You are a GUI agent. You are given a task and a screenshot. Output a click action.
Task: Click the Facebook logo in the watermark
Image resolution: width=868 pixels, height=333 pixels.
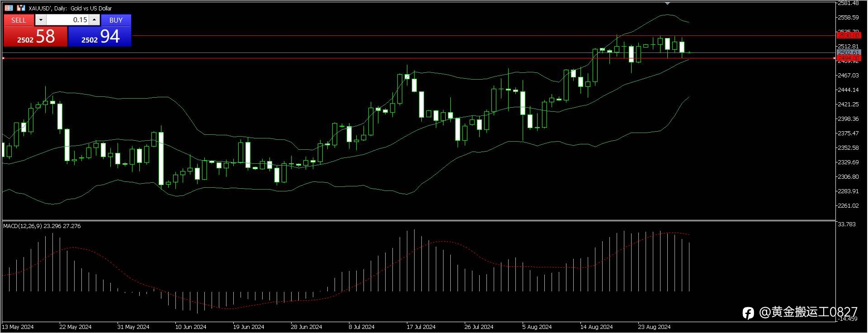[x=748, y=313]
